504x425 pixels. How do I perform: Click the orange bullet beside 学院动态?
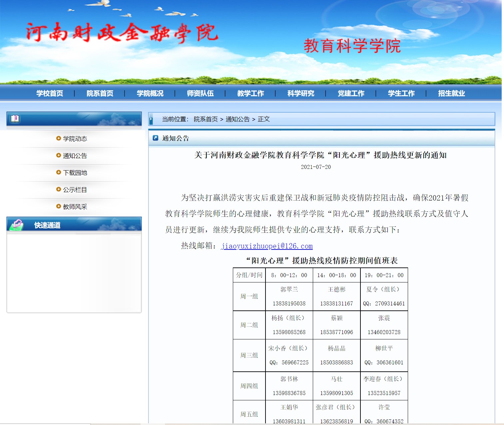click(x=59, y=138)
